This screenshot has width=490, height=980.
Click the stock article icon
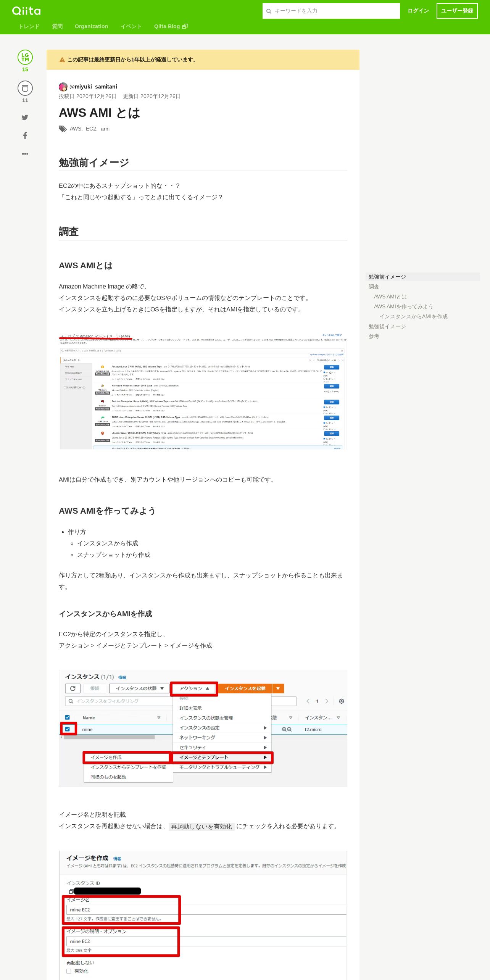[x=25, y=88]
